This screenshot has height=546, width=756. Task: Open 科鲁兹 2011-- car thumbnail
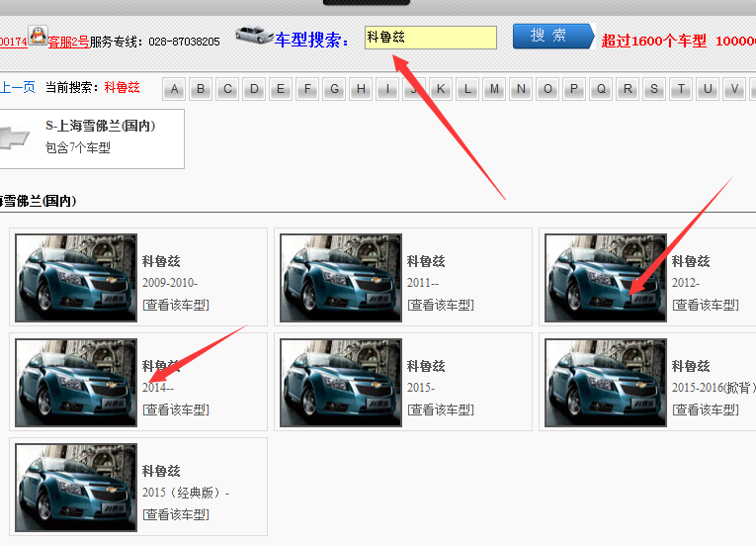(341, 278)
